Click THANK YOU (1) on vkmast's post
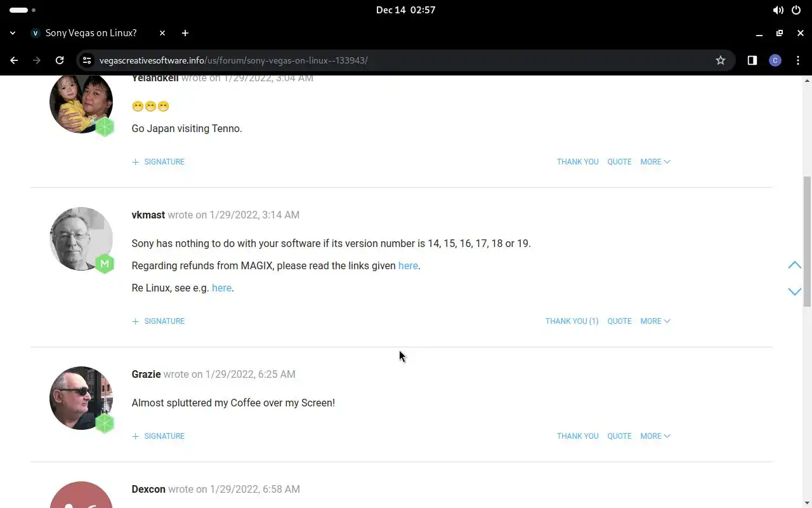The width and height of the screenshot is (812, 508). (572, 321)
